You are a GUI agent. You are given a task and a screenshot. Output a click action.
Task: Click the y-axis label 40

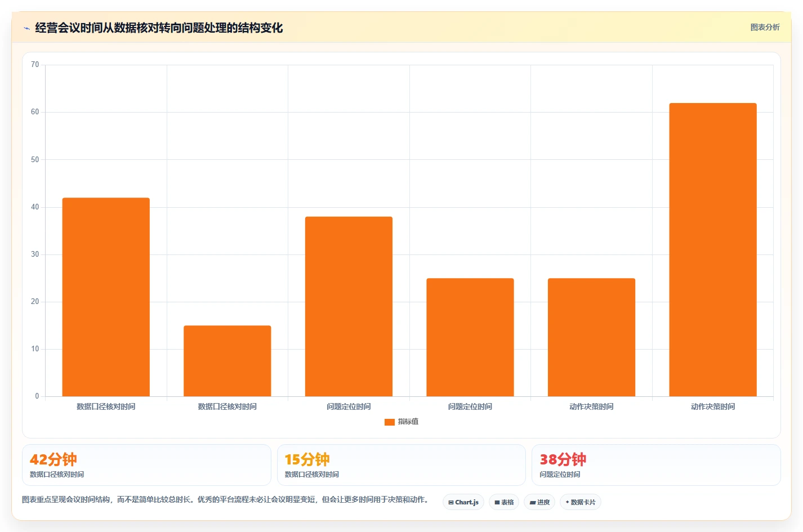tap(35, 207)
